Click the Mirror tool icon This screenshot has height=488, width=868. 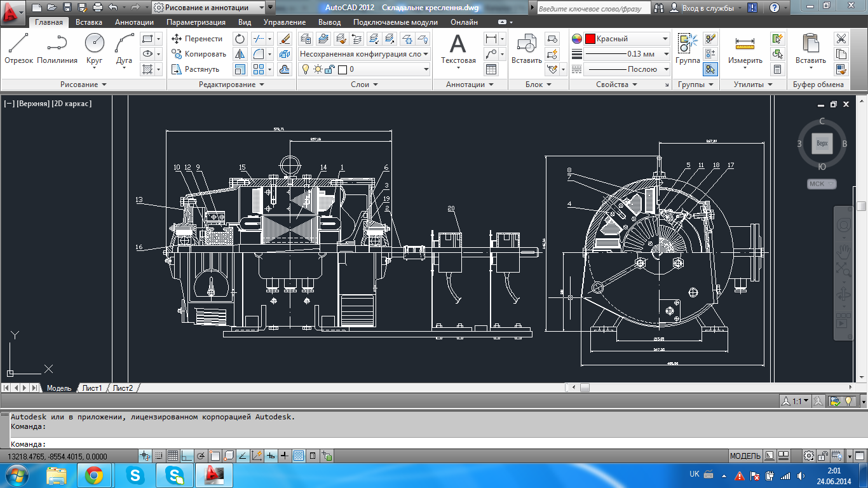coord(240,54)
